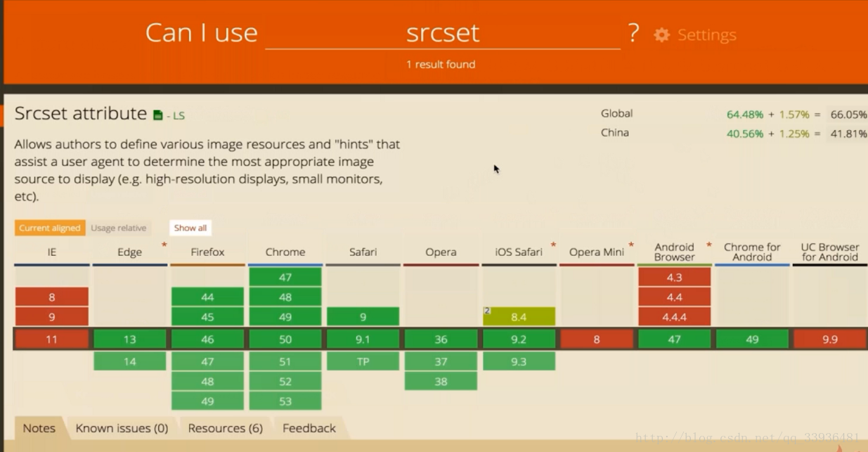This screenshot has width=868, height=452.
Task: Click the Opera browser column header
Action: click(x=441, y=252)
